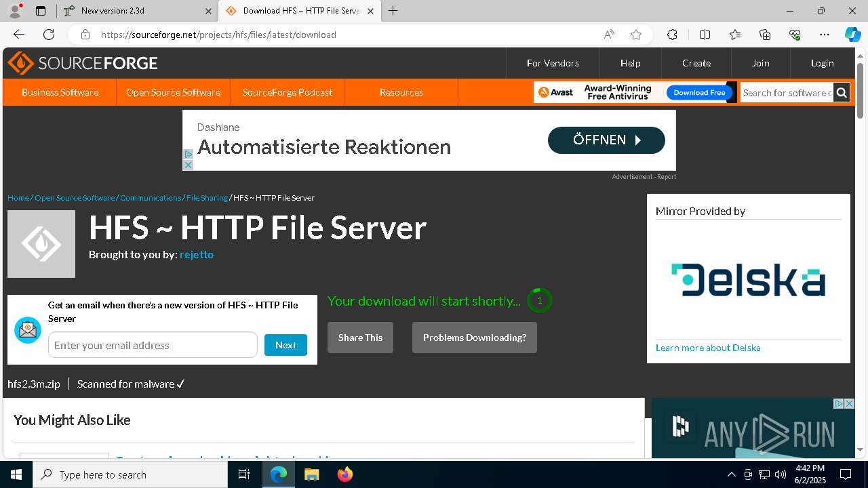
Task: Launch Firefox from taskbar
Action: [344, 474]
